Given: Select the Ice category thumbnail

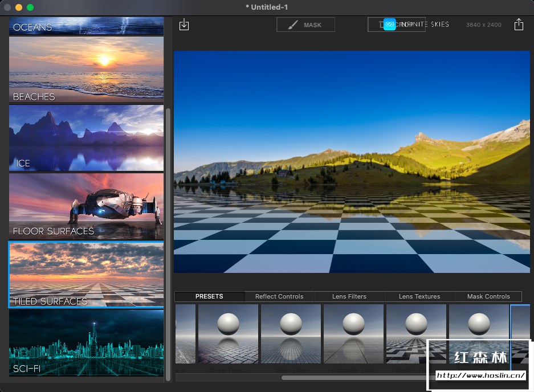Looking at the screenshot, I should click(86, 138).
